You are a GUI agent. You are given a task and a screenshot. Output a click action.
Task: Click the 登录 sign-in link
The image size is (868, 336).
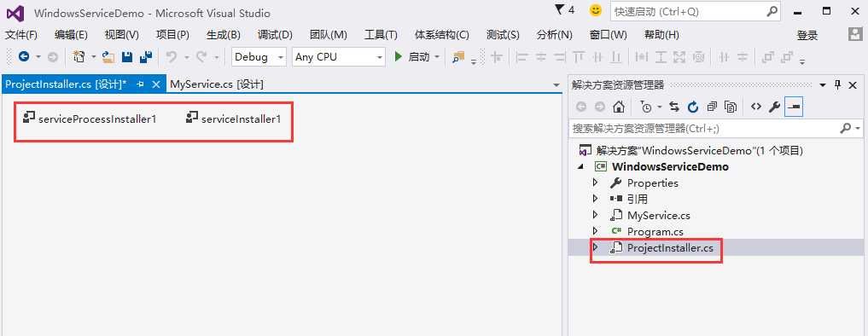tap(807, 36)
